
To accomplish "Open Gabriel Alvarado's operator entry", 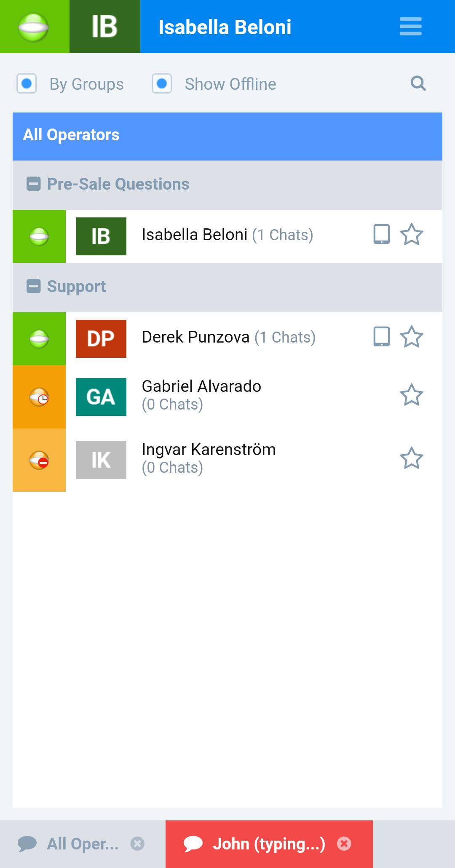I will 201,395.
